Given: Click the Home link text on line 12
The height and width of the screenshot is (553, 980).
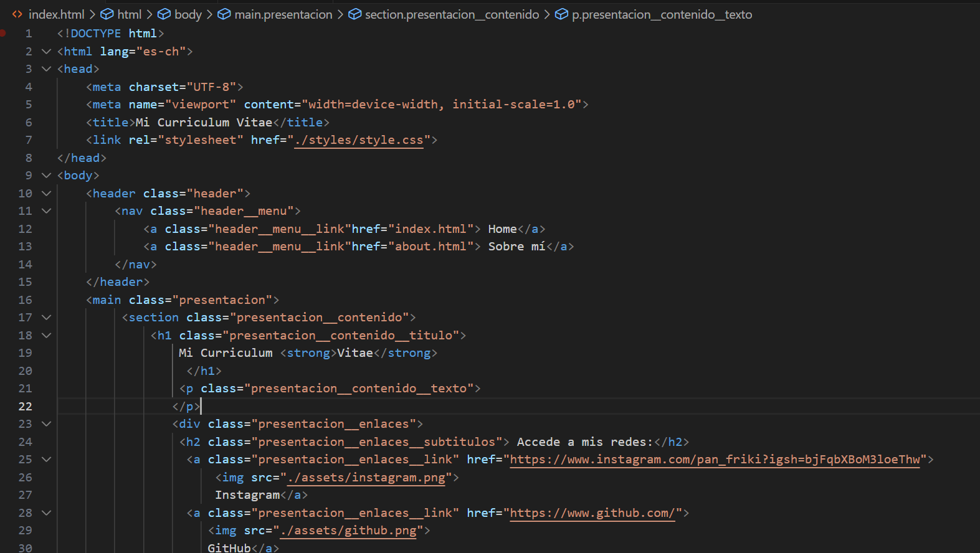Looking at the screenshot, I should (x=502, y=229).
